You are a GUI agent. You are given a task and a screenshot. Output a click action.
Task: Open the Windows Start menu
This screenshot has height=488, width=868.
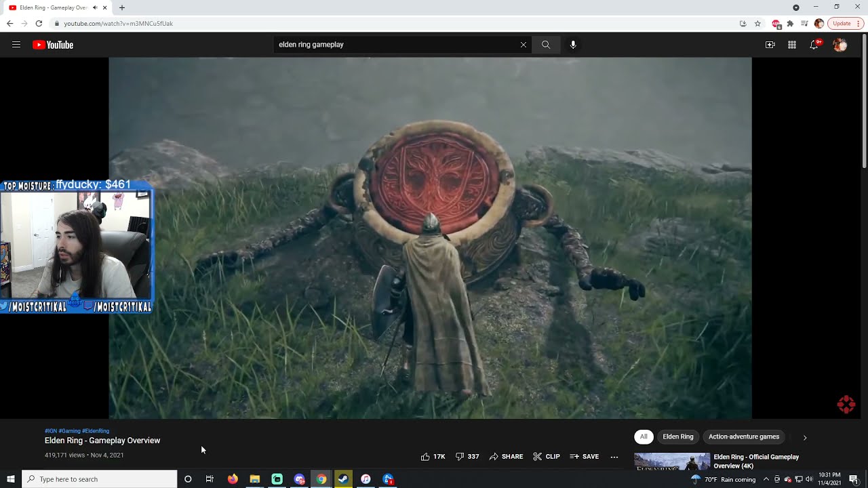tap(11, 479)
